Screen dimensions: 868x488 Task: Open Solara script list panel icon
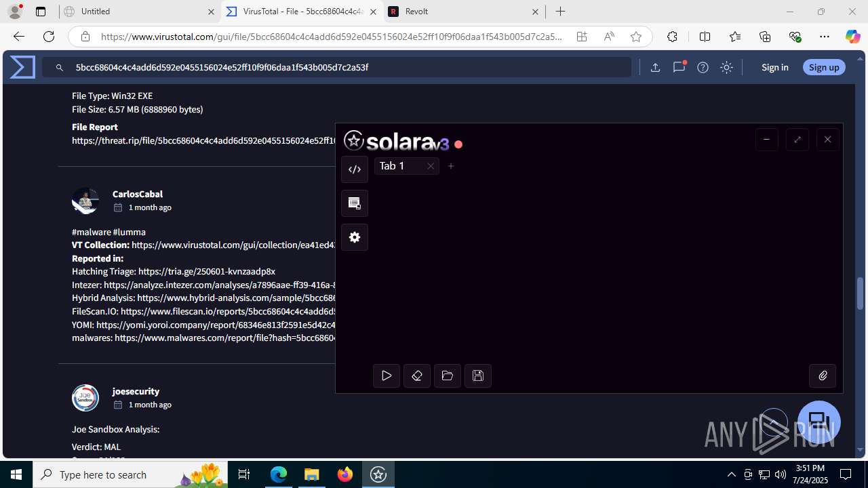355,203
